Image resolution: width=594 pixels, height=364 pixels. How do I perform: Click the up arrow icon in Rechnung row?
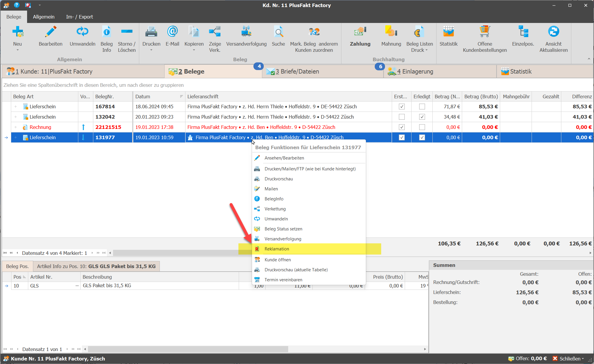coord(83,127)
